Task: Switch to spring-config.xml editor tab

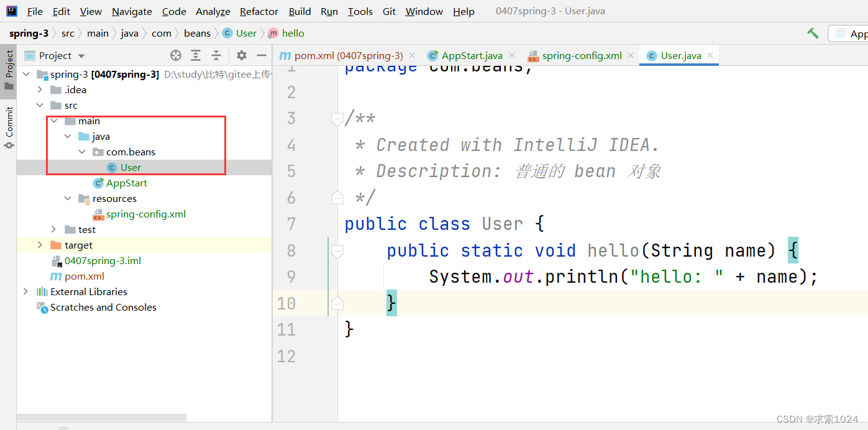Action: click(582, 55)
